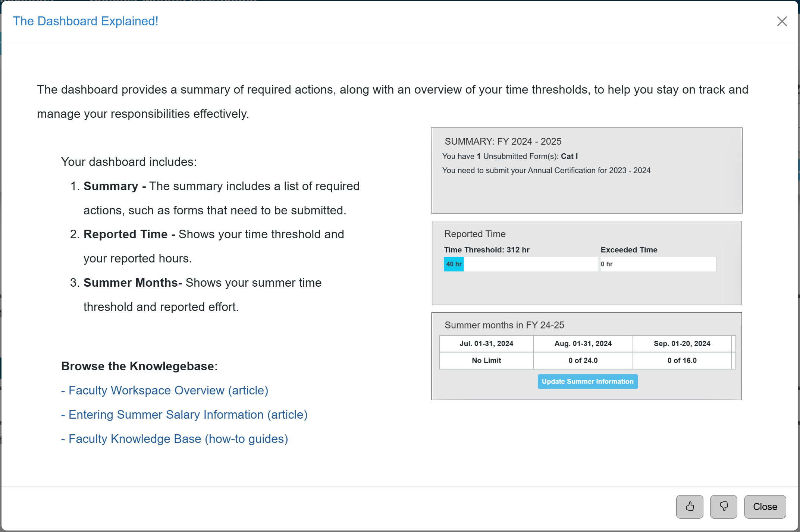Viewport: 800px width, 532px height.
Task: Click Update Summer Information button
Action: click(x=587, y=381)
